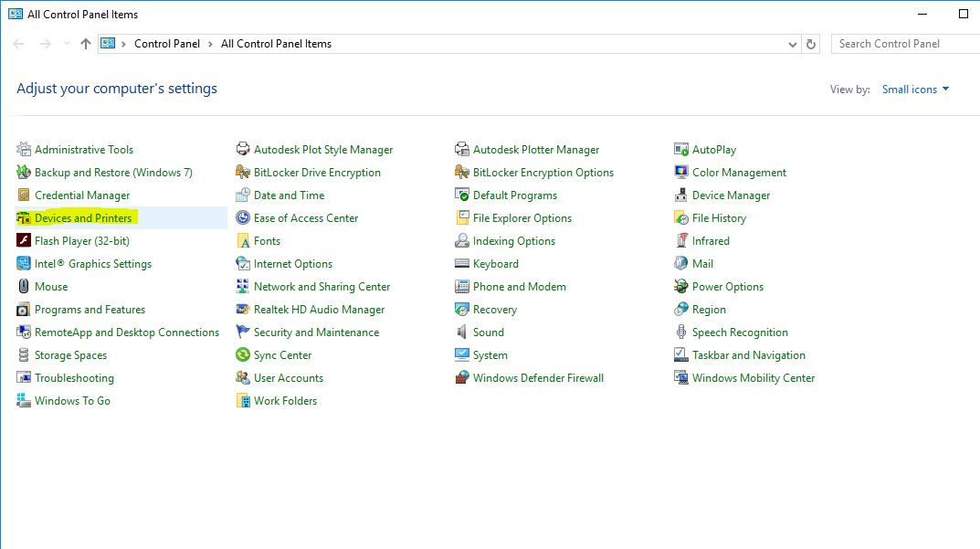Click the Back navigation arrow
Image resolution: width=980 pixels, height=549 pixels.
click(x=19, y=44)
